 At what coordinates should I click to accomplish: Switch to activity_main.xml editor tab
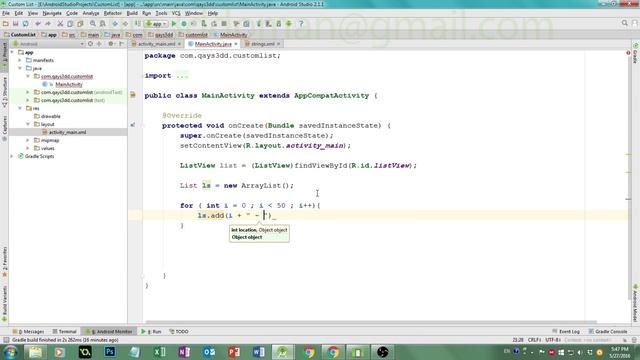click(157, 44)
